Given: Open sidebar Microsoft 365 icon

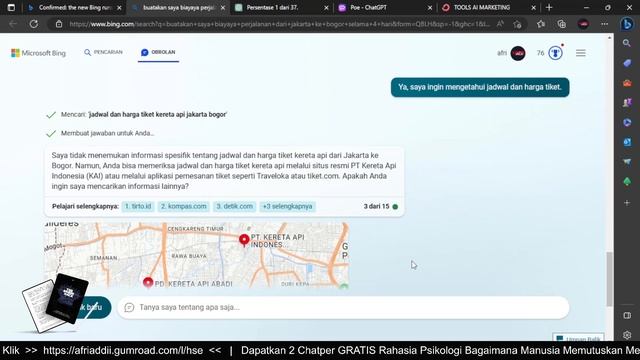Looking at the screenshot, I should click(x=627, y=122).
